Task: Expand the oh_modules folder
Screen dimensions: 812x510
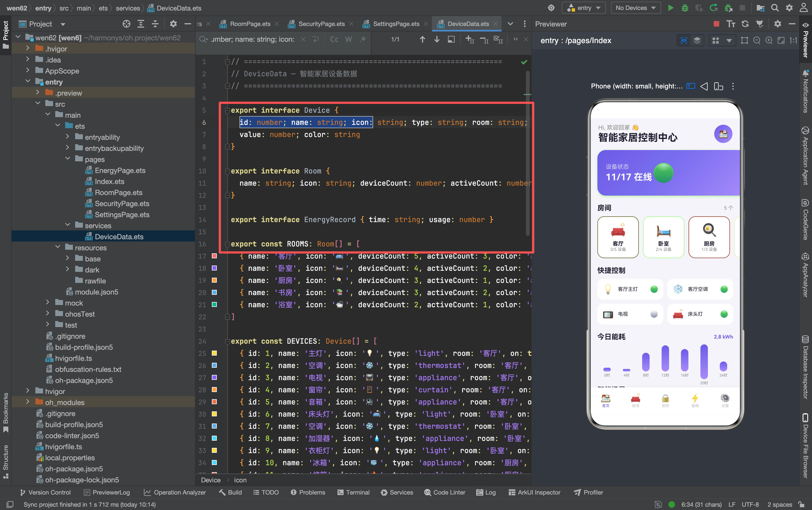Action: pyautogui.click(x=28, y=402)
